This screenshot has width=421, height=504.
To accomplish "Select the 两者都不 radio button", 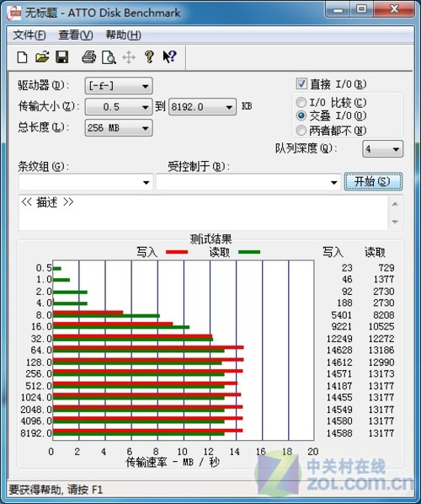I will pos(301,130).
